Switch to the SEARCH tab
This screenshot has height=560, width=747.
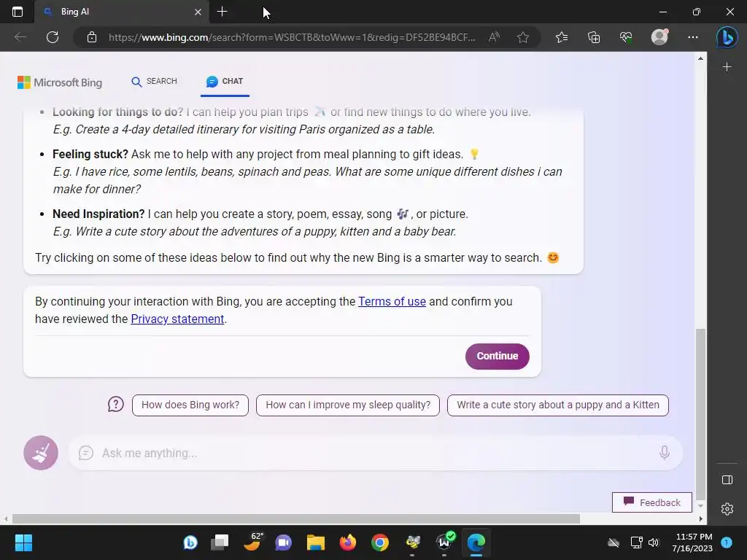point(154,82)
